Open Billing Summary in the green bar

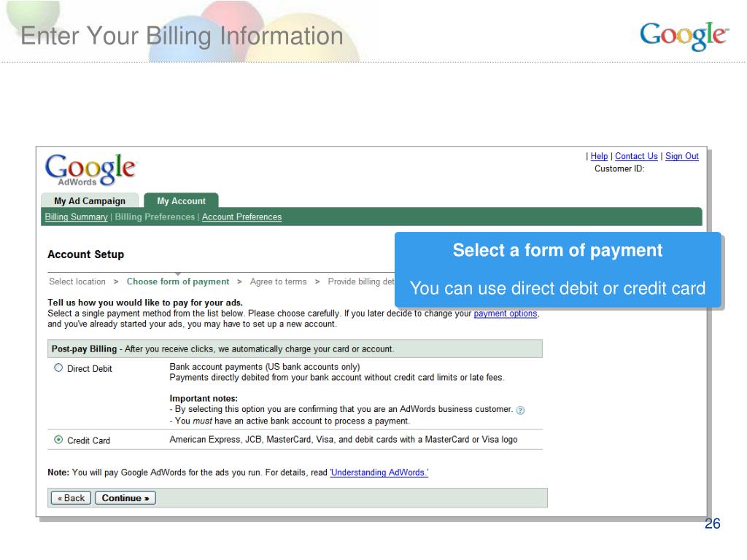(x=76, y=217)
